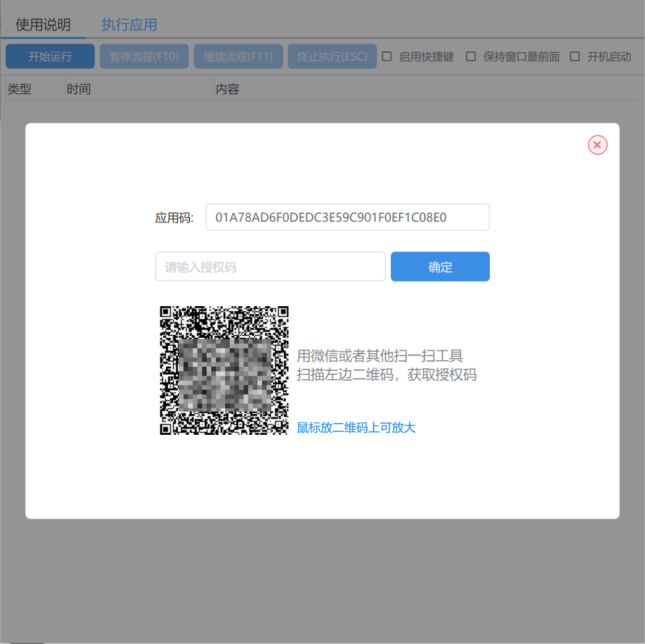Start the flow with 开始运行 button
Screen dimensions: 645x644
[50, 56]
